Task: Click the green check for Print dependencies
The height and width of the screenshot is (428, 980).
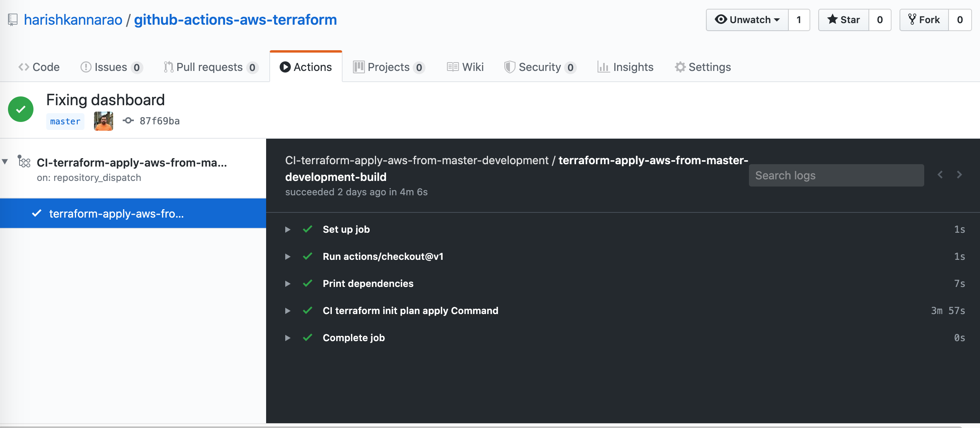Action: click(308, 283)
